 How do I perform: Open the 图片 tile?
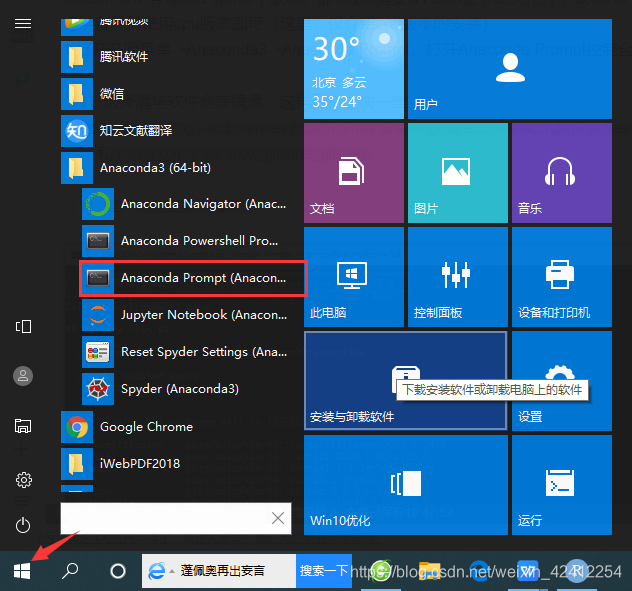[x=458, y=173]
